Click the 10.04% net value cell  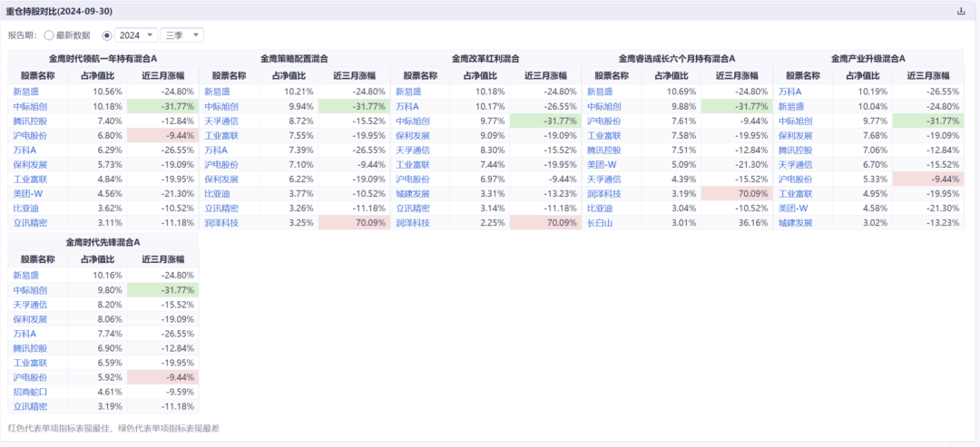pyautogui.click(x=862, y=106)
